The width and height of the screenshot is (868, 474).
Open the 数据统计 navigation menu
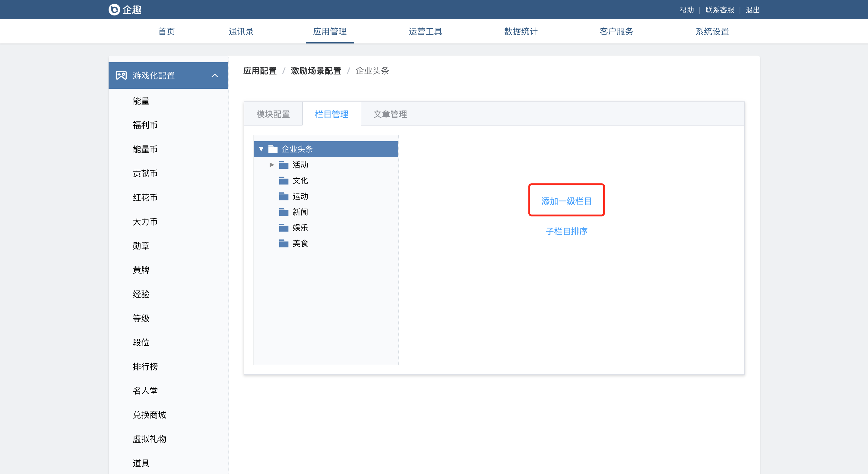(x=521, y=31)
